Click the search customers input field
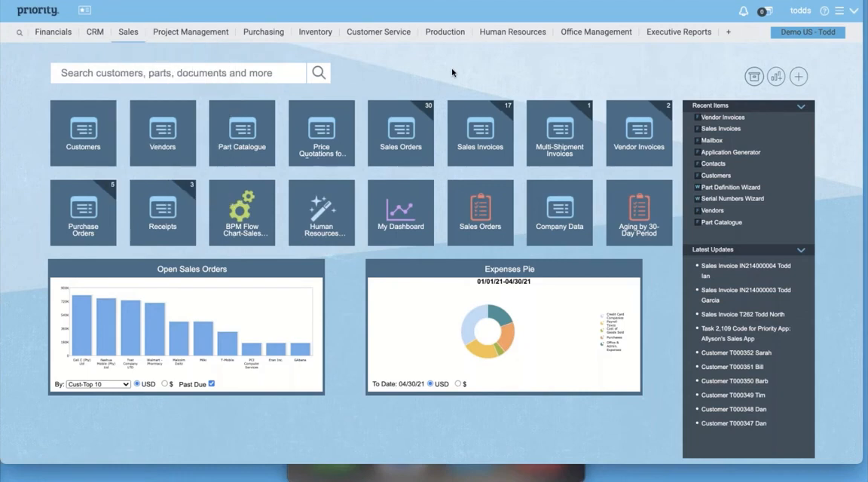868x482 pixels. (x=179, y=72)
